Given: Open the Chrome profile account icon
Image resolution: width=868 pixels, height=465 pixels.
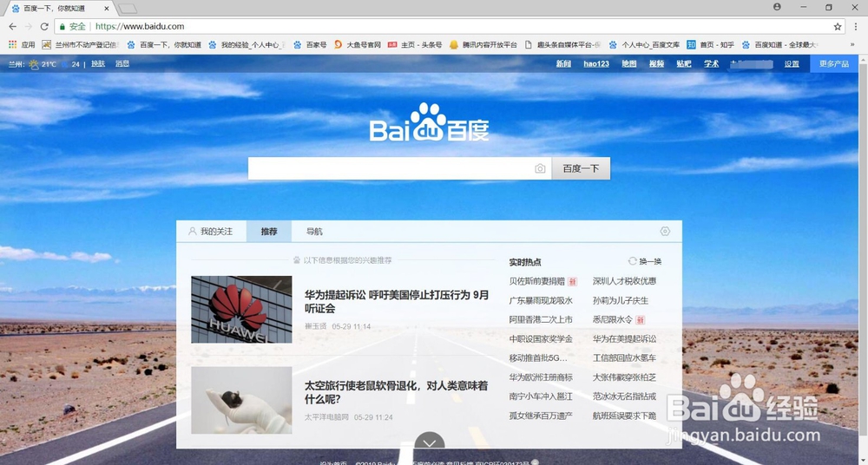Looking at the screenshot, I should pos(777,7).
